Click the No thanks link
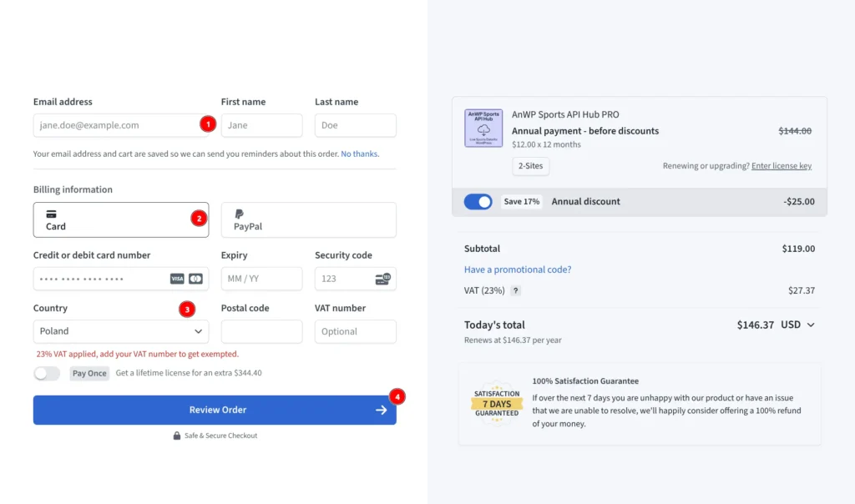This screenshot has width=855, height=504. pos(360,154)
